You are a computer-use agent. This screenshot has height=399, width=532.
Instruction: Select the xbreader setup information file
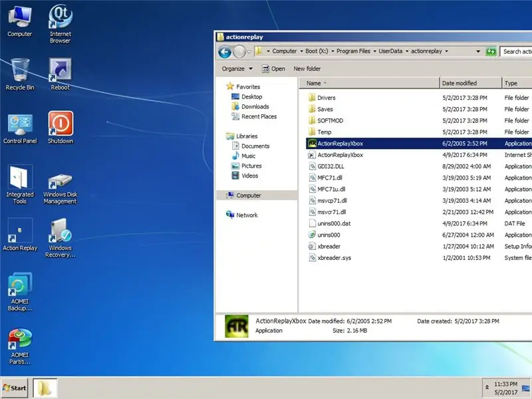click(x=324, y=246)
